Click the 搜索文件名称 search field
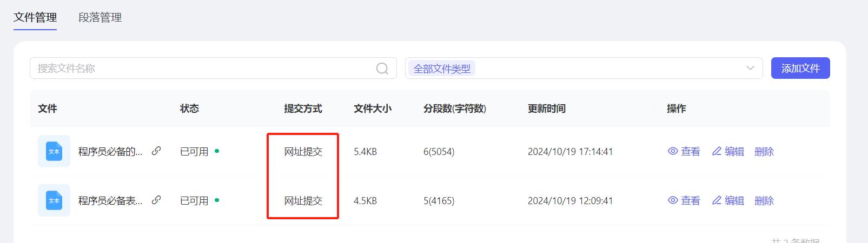The height and width of the screenshot is (243, 868). pyautogui.click(x=213, y=68)
